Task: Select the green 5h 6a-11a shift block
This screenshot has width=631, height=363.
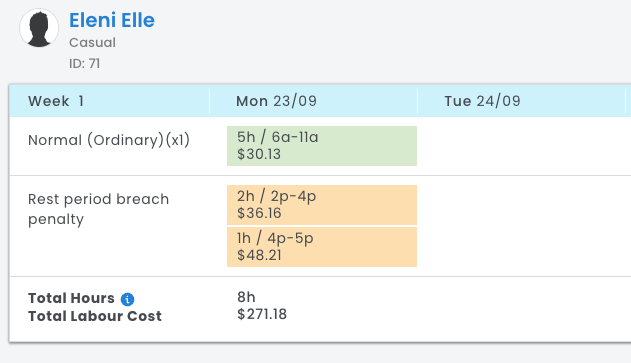Action: 322,146
